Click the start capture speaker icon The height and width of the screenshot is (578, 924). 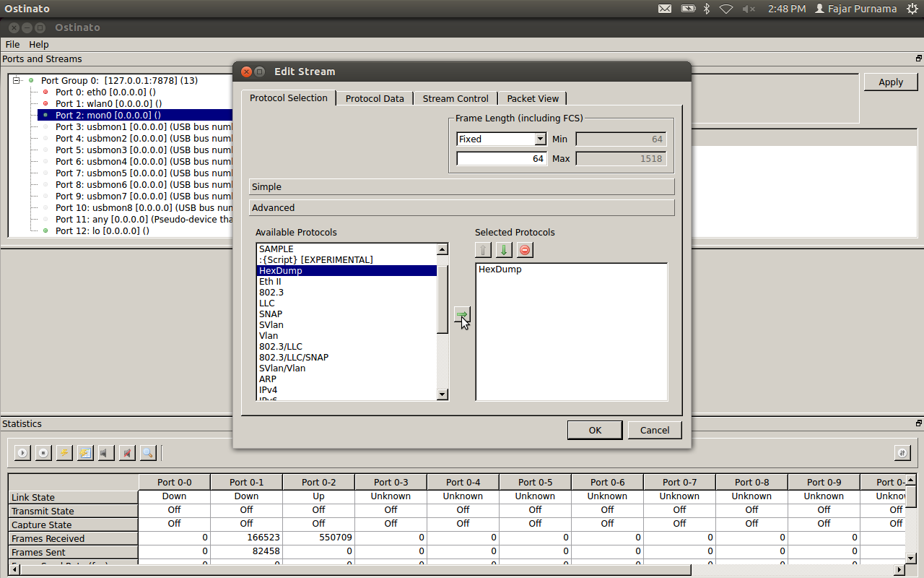coord(106,453)
